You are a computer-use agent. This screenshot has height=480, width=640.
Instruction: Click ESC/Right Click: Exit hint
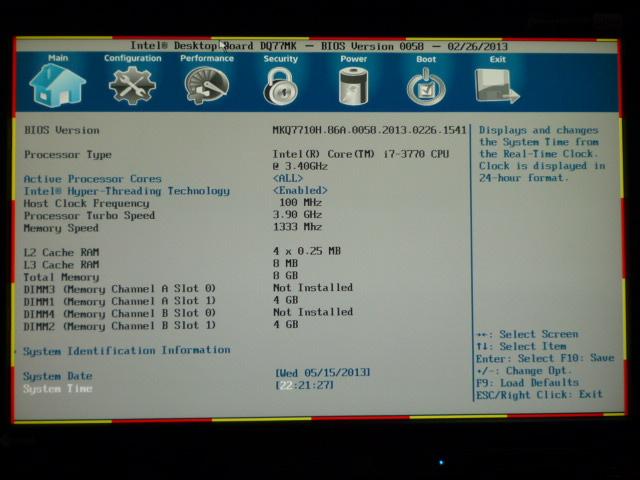coord(539,394)
